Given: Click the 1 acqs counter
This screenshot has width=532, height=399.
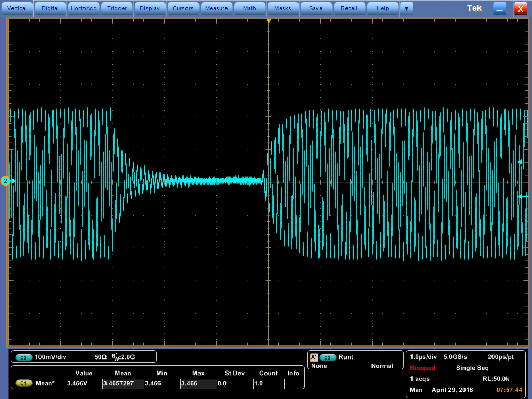Looking at the screenshot, I should tap(420, 379).
